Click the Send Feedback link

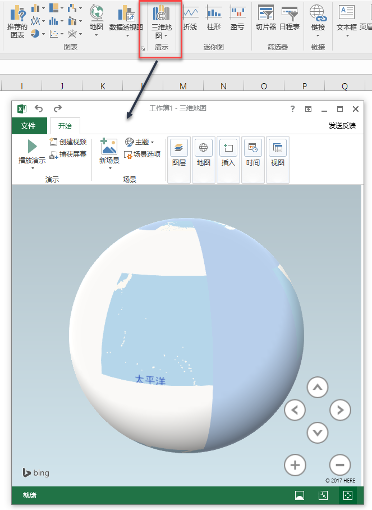(x=342, y=126)
